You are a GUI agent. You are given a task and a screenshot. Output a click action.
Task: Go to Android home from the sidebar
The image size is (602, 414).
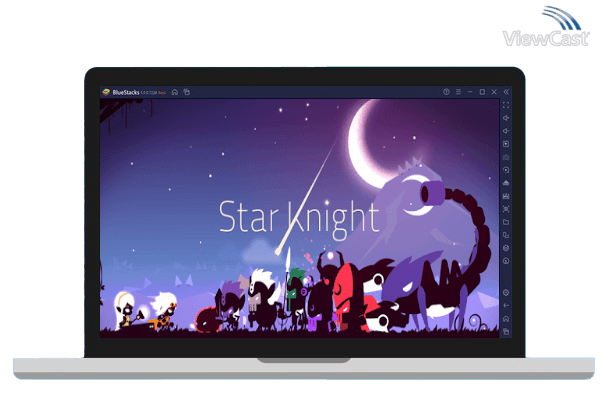pos(506,319)
